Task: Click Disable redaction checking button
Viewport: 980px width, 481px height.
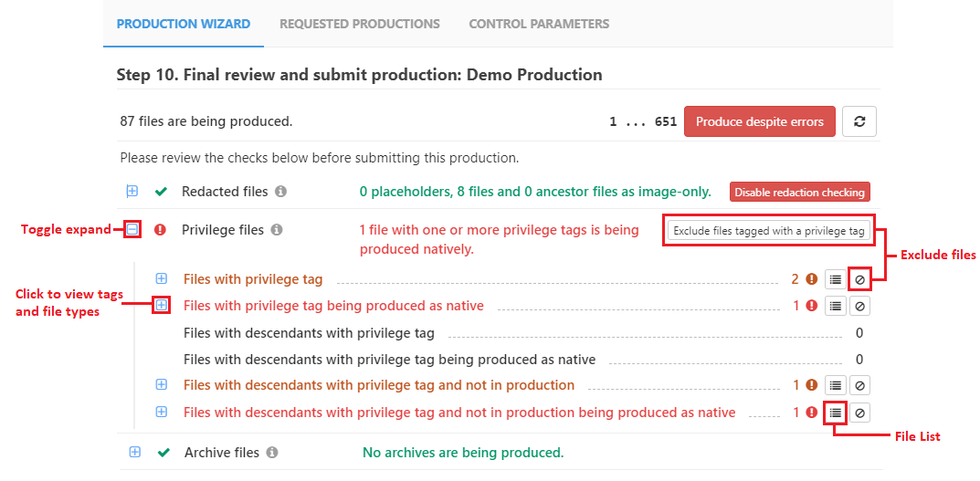Action: point(799,192)
